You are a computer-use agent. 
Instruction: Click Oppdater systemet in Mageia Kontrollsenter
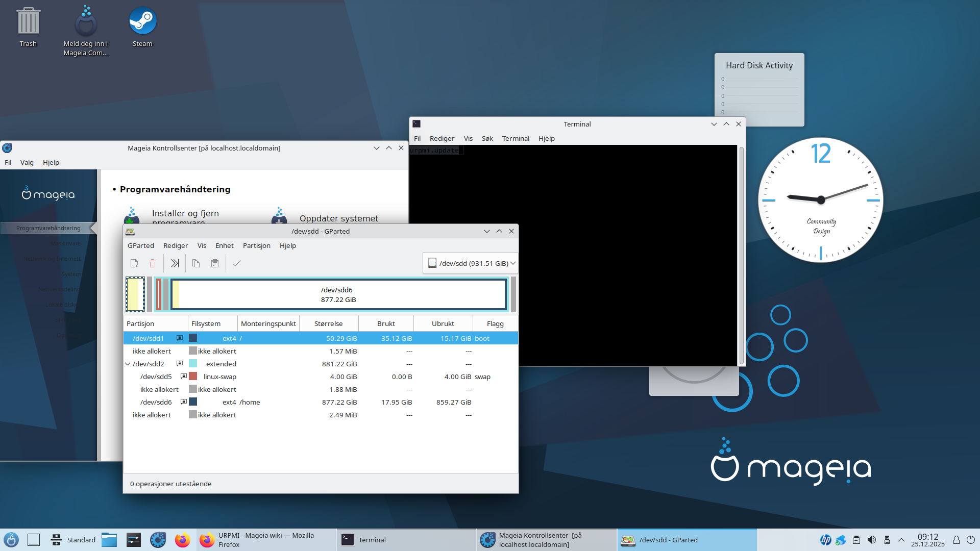click(339, 218)
